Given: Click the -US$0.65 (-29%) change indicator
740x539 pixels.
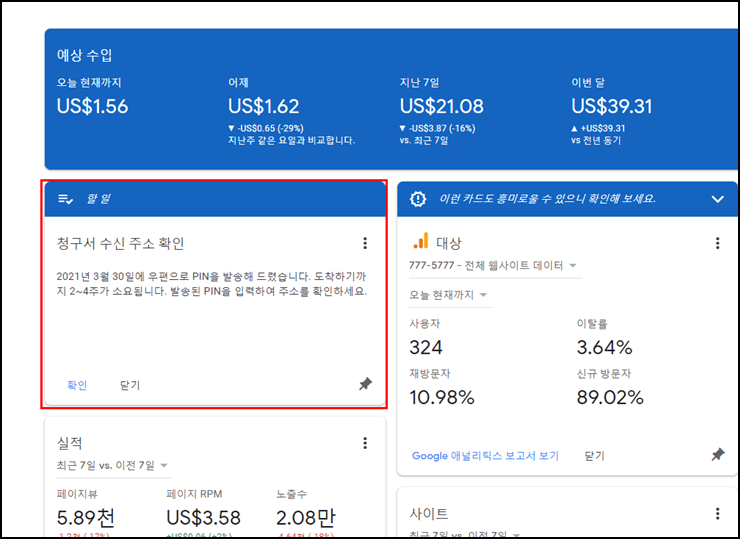Looking at the screenshot, I should (266, 128).
